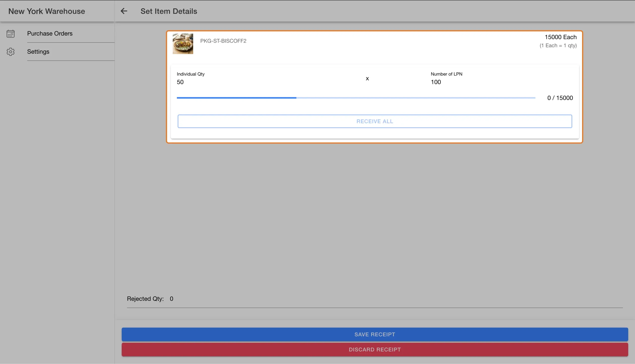Click the Individual Qty label
The height and width of the screenshot is (364, 635).
point(190,74)
